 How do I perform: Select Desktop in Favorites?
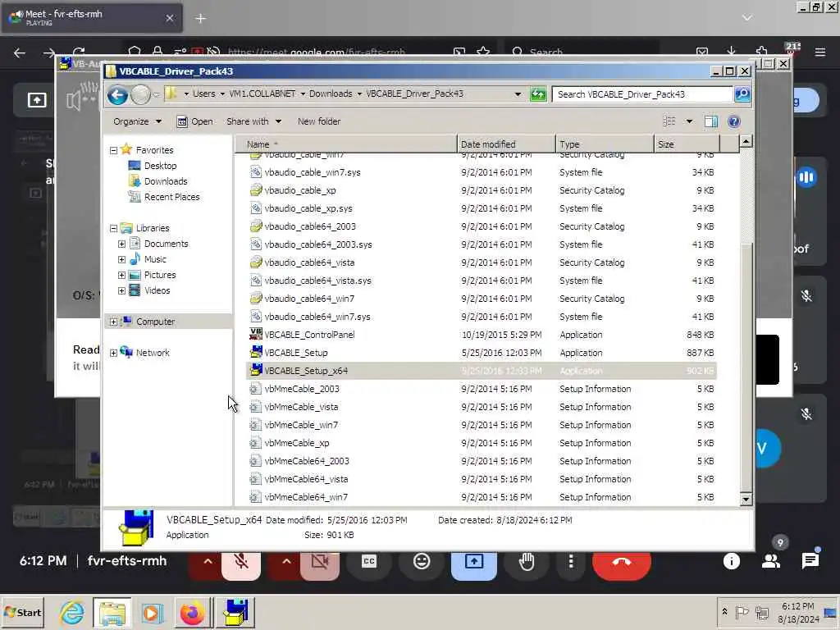(153, 166)
